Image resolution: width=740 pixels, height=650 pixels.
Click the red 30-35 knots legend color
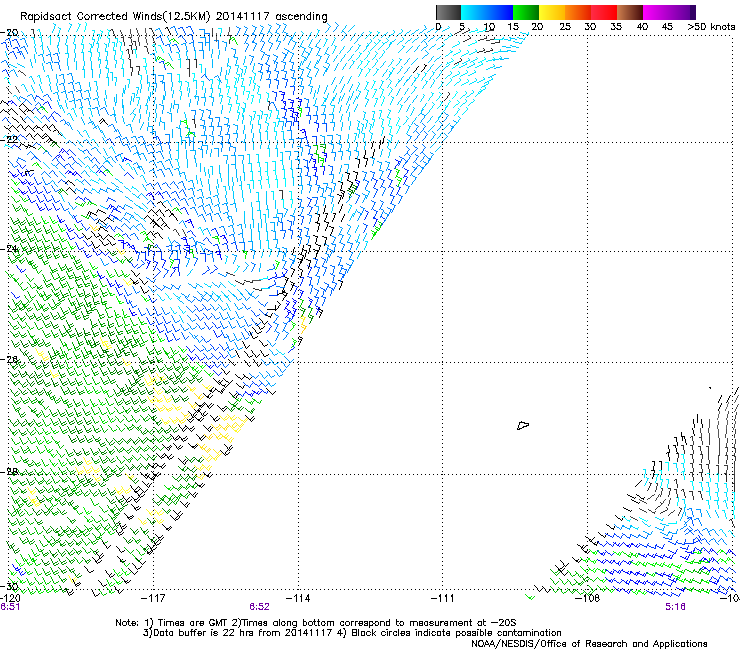click(x=604, y=12)
